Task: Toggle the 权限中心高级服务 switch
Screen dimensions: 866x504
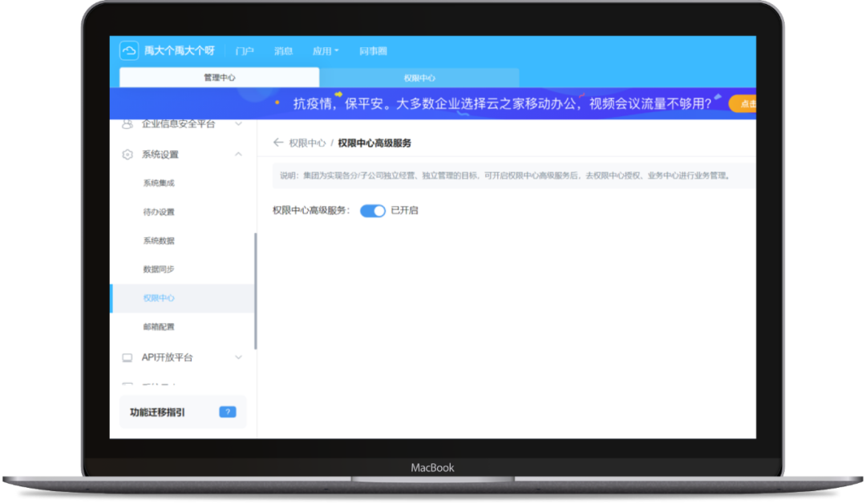Action: pos(373,211)
